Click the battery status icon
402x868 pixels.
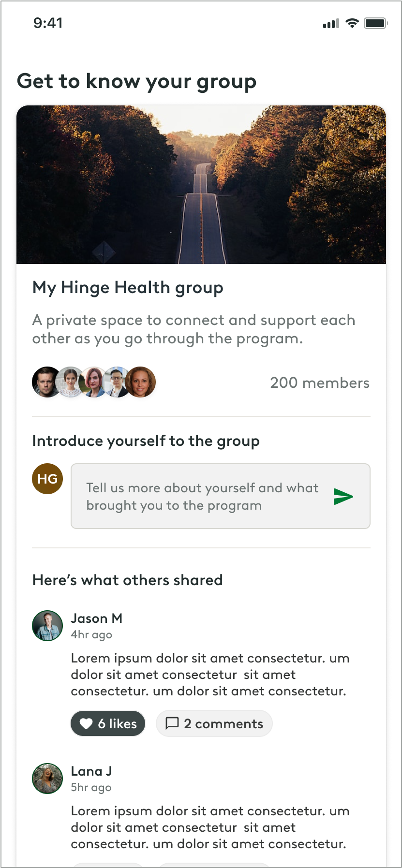(x=375, y=23)
